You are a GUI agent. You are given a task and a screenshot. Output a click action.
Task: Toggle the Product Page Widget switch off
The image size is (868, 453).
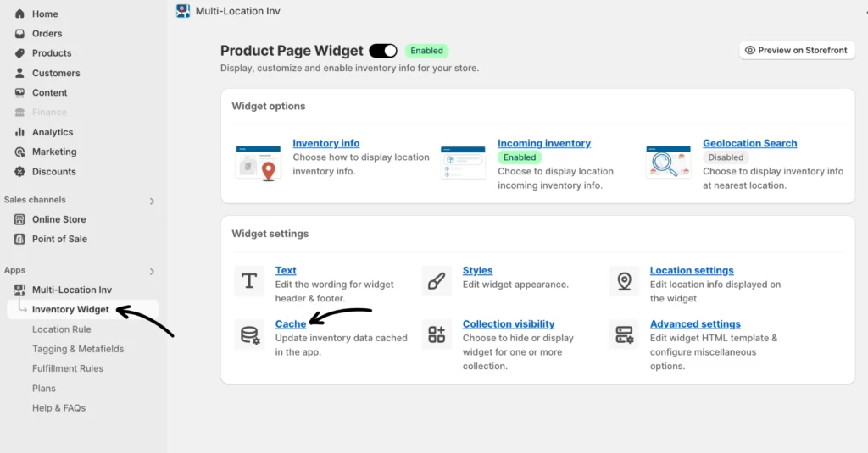coord(383,51)
